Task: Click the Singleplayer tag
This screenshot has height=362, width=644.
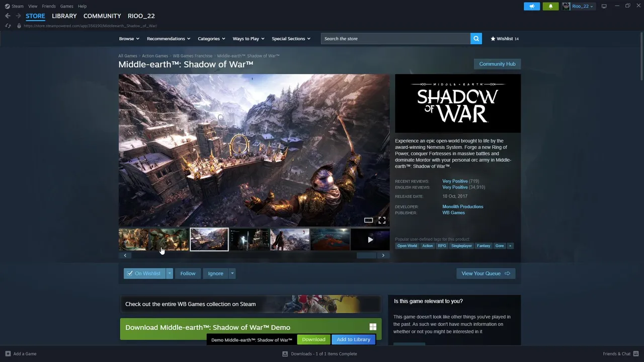Action: pos(461,246)
